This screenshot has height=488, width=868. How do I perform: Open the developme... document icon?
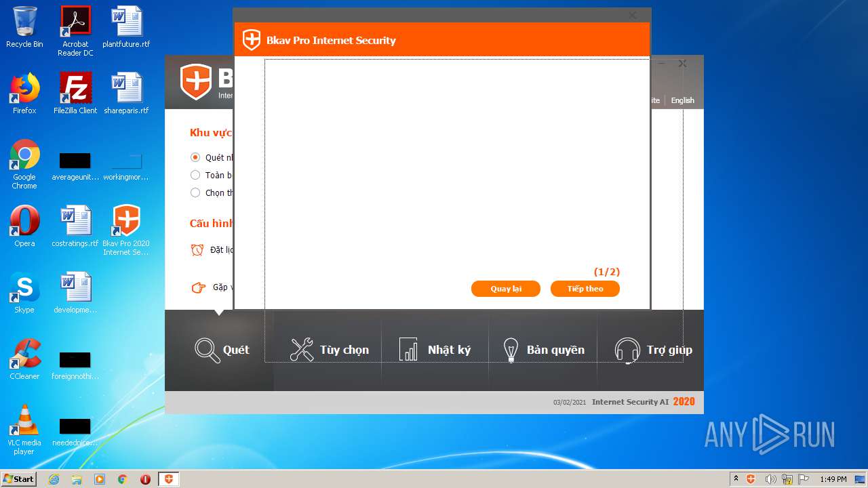coord(75,293)
